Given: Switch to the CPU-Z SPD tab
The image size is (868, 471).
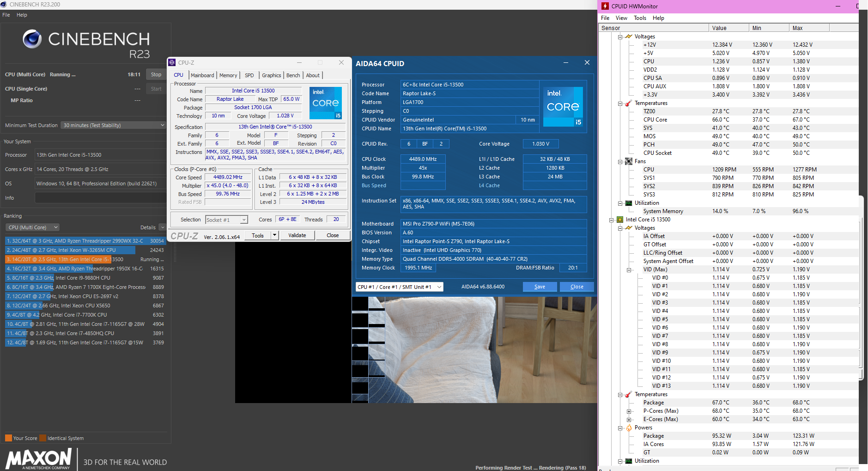Looking at the screenshot, I should [249, 75].
